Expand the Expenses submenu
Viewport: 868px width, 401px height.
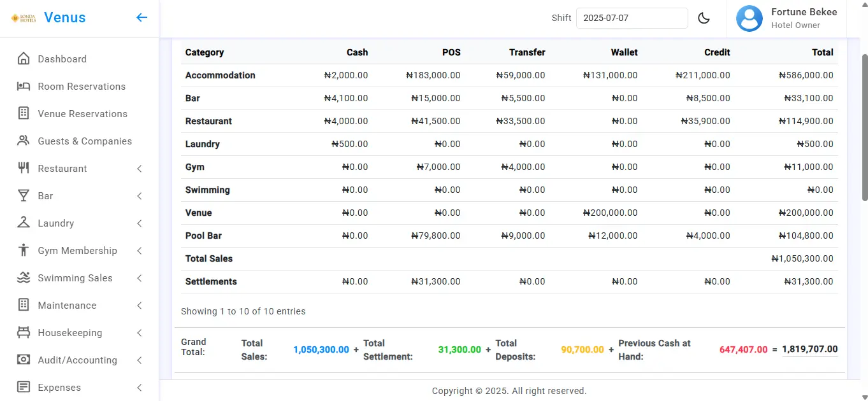click(x=139, y=387)
